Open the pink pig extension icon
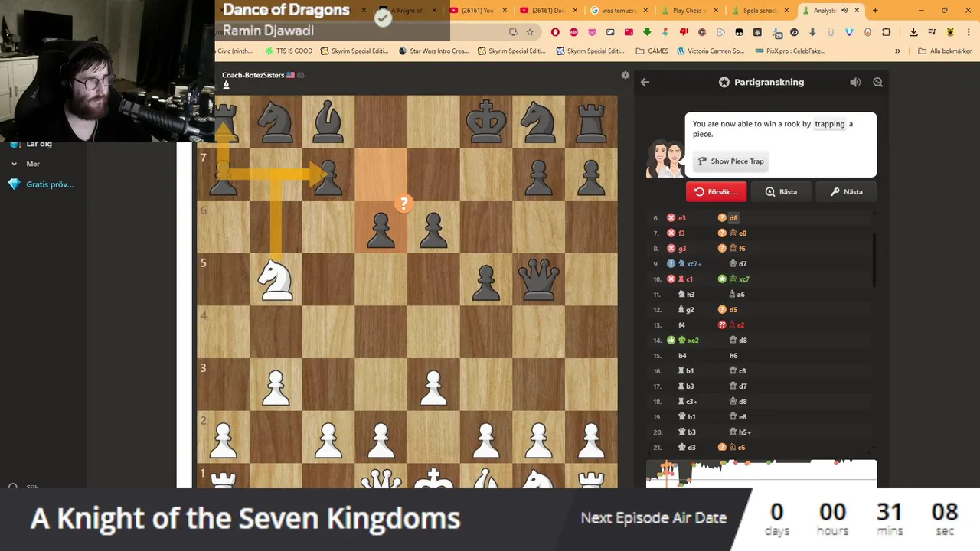The height and width of the screenshot is (551, 980). pyautogui.click(x=592, y=32)
